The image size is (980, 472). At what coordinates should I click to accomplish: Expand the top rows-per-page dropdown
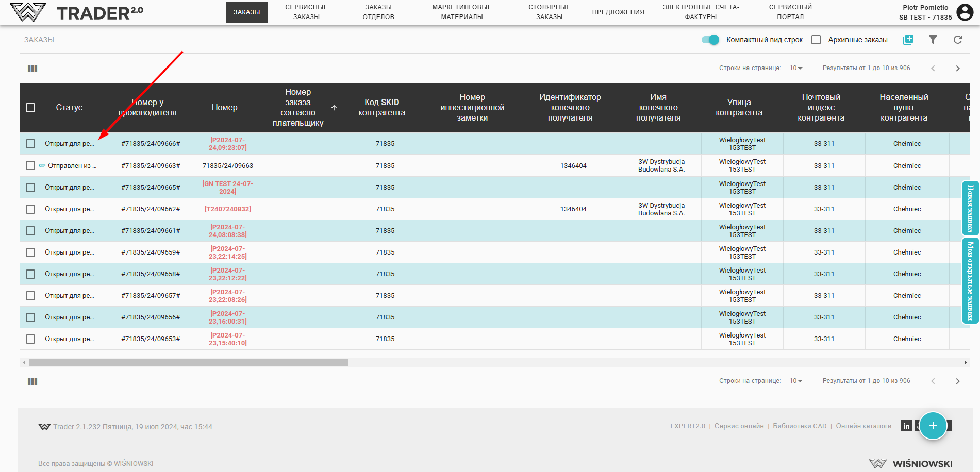796,68
